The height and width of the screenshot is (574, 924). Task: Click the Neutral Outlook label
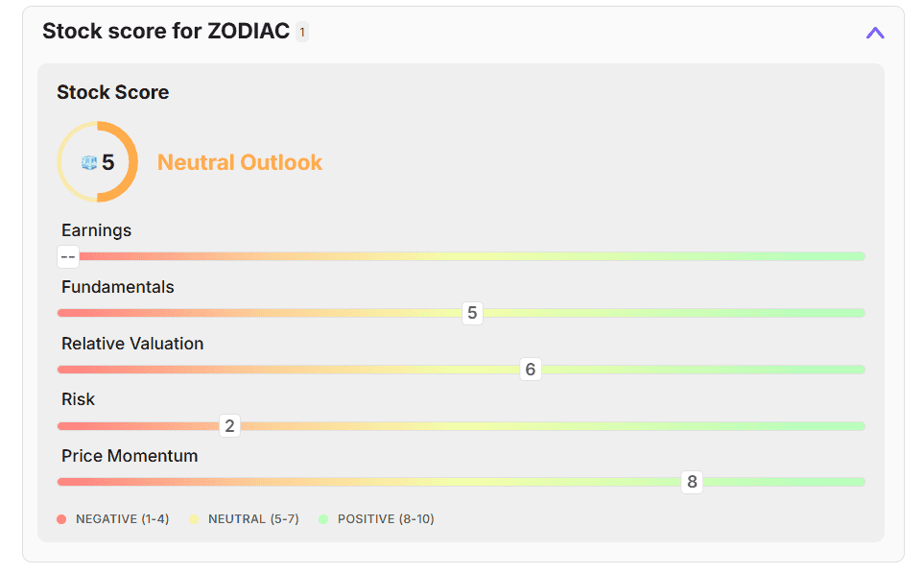click(240, 162)
